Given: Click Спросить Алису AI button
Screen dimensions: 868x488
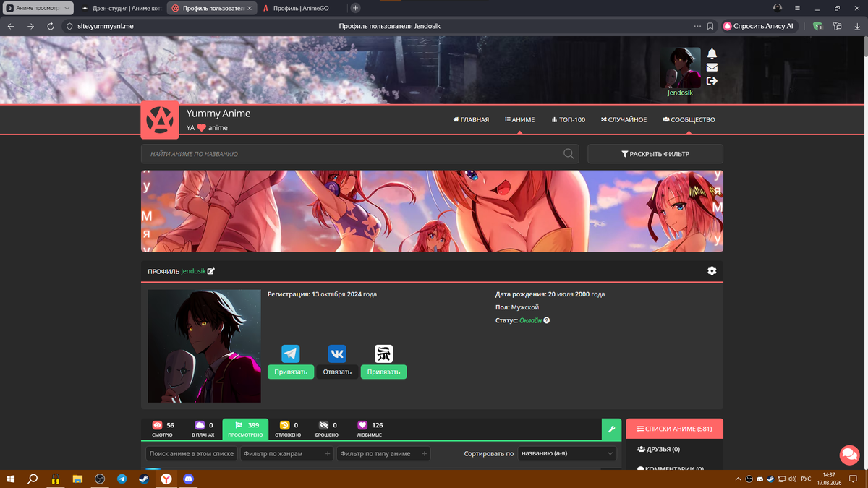Looking at the screenshot, I should pos(758,26).
